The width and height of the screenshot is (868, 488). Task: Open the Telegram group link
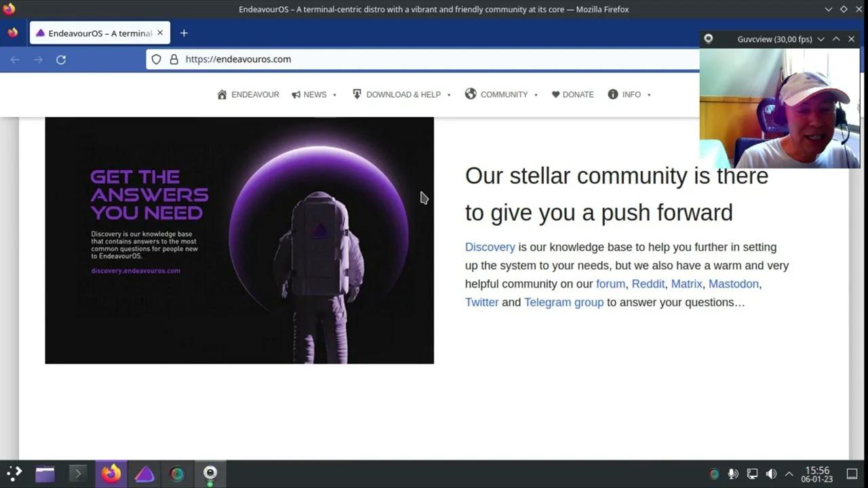pos(564,302)
